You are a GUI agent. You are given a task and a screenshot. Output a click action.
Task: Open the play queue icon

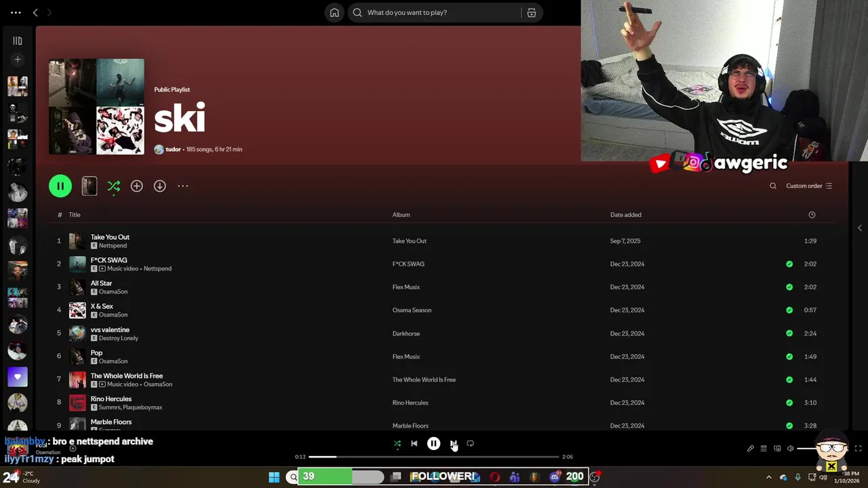(764, 449)
